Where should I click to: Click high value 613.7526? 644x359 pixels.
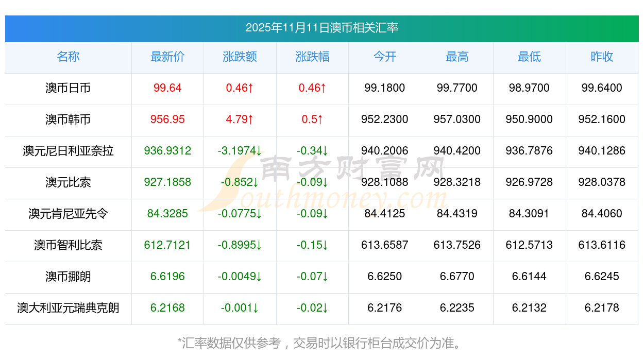pos(457,245)
